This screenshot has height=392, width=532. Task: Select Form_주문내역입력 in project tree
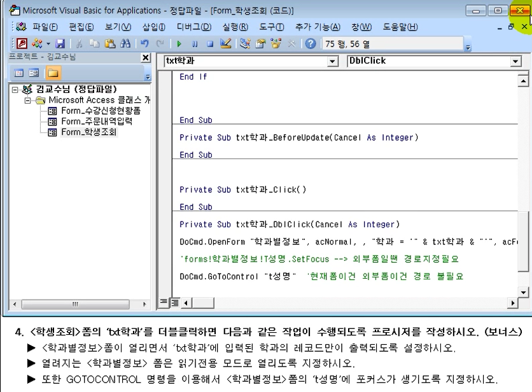pos(97,122)
